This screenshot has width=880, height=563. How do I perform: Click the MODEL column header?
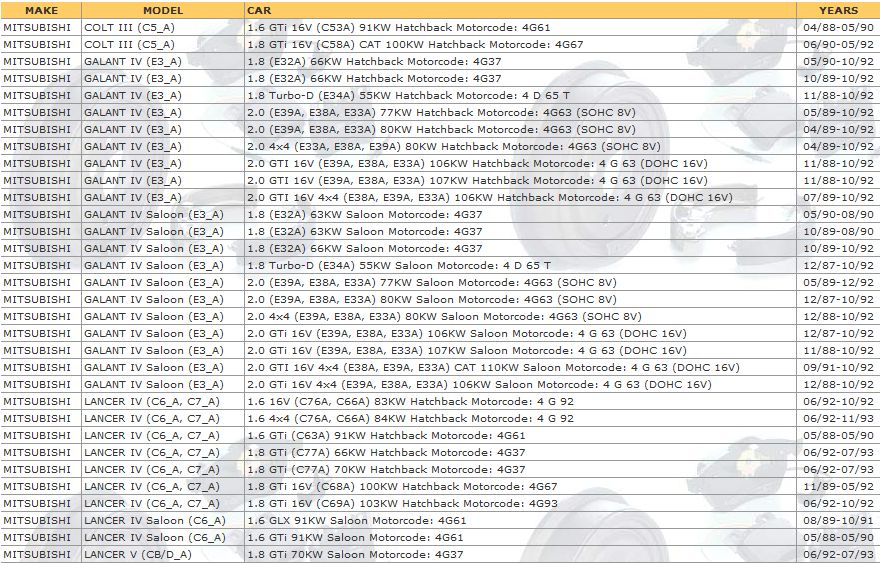[163, 10]
